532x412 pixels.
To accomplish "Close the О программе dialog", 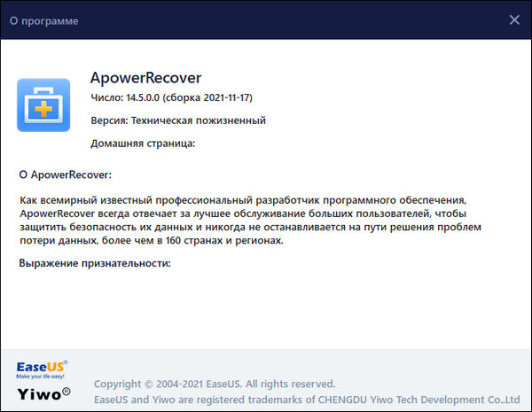I will tap(514, 20).
